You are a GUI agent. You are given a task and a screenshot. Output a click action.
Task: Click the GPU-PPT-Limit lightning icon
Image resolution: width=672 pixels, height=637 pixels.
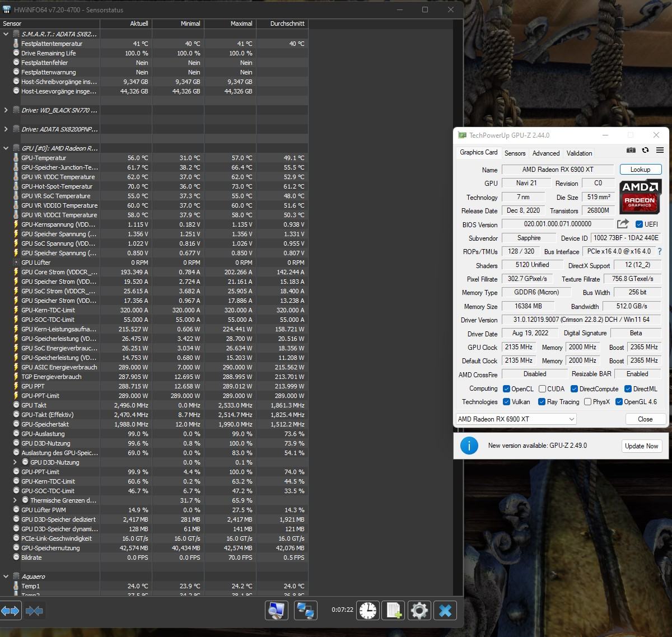coord(16,396)
